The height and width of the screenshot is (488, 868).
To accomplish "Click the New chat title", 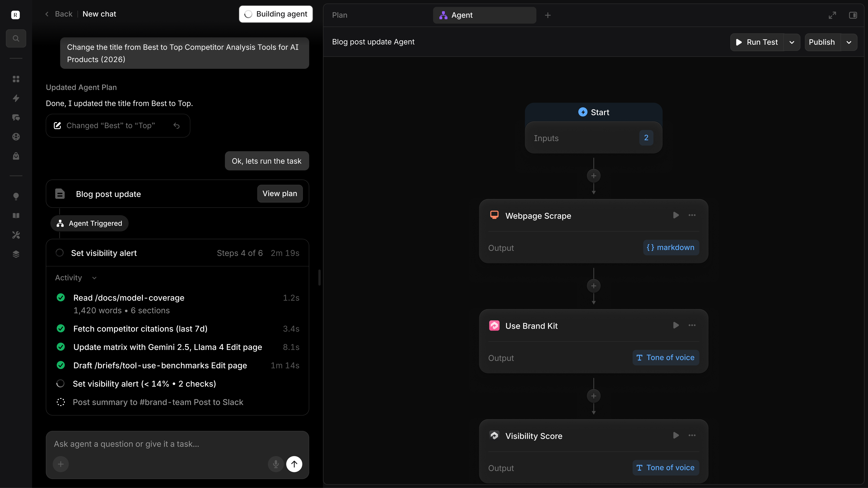I will click(99, 14).
